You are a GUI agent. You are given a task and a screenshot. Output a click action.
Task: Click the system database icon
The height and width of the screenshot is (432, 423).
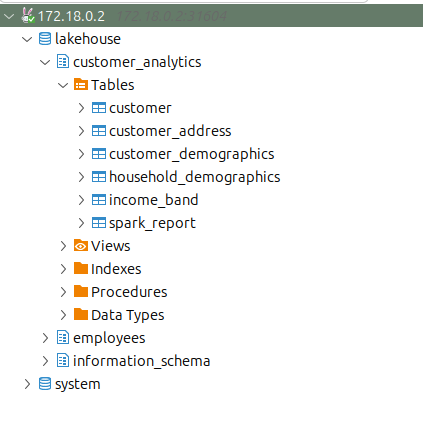click(45, 384)
